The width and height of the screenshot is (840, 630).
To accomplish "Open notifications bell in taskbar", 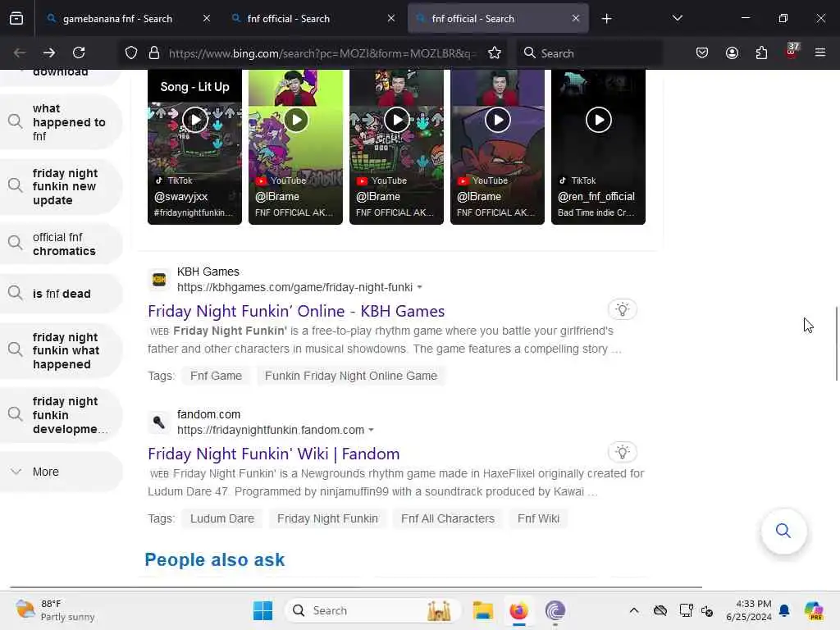I will pyautogui.click(x=784, y=610).
